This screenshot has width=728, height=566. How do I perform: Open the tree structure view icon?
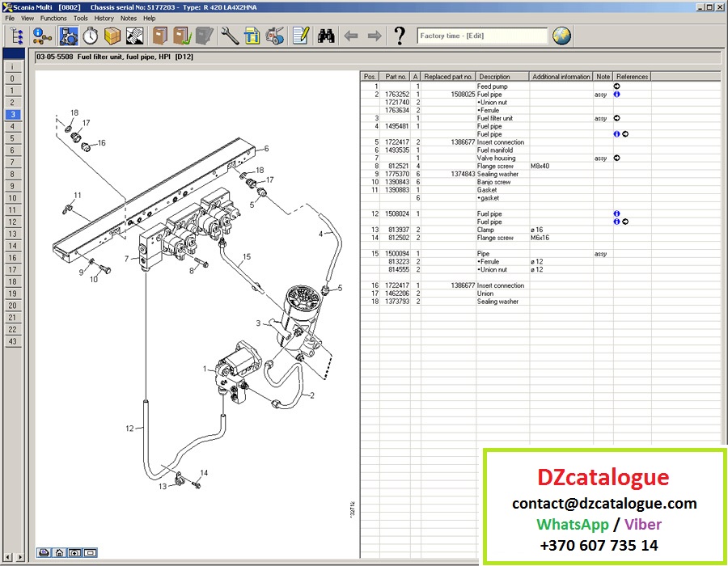tap(18, 36)
